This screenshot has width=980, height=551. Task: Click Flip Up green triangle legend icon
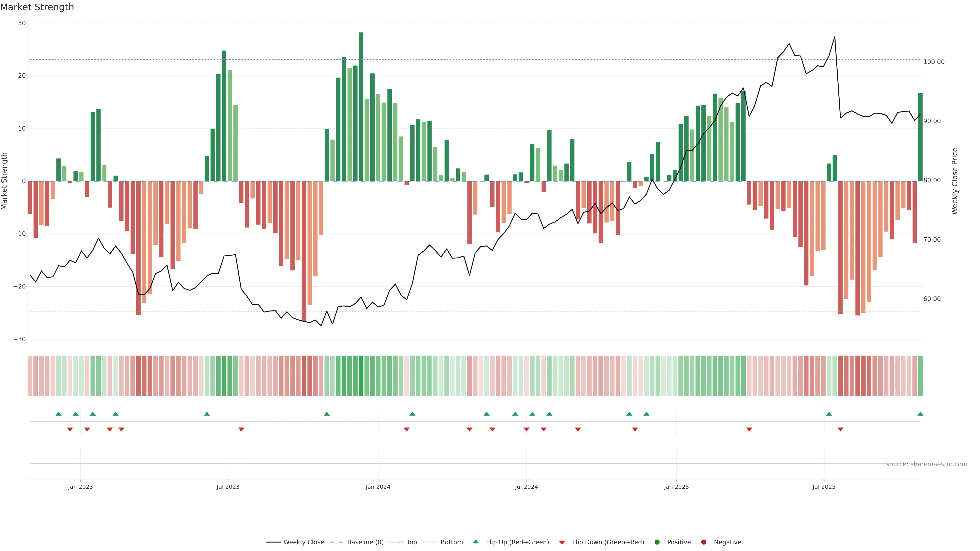[x=475, y=542]
